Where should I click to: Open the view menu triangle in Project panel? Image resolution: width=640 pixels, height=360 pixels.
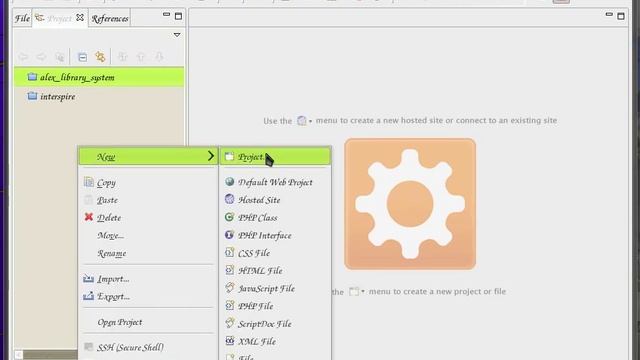(x=177, y=35)
